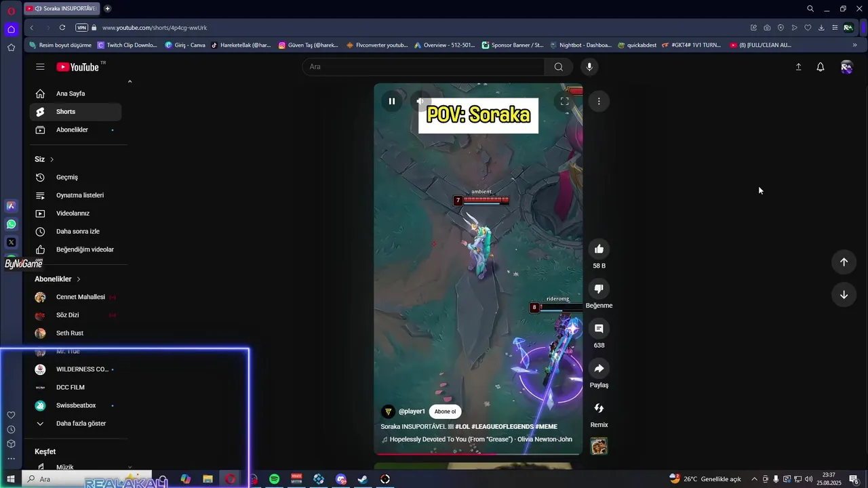The width and height of the screenshot is (868, 488).
Task: Open Opera sidebar home icon
Action: (x=11, y=29)
